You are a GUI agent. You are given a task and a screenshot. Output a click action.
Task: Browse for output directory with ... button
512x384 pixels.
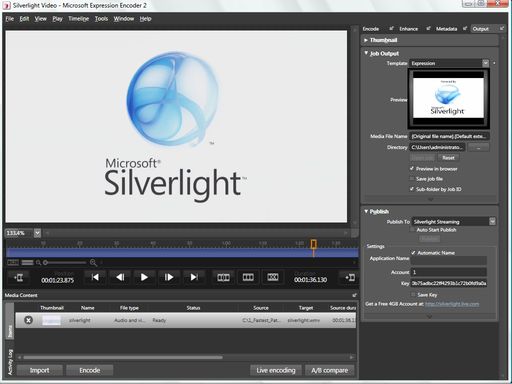pos(479,147)
